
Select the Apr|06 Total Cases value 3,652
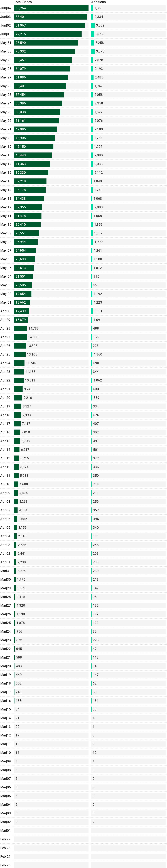click(x=23, y=519)
